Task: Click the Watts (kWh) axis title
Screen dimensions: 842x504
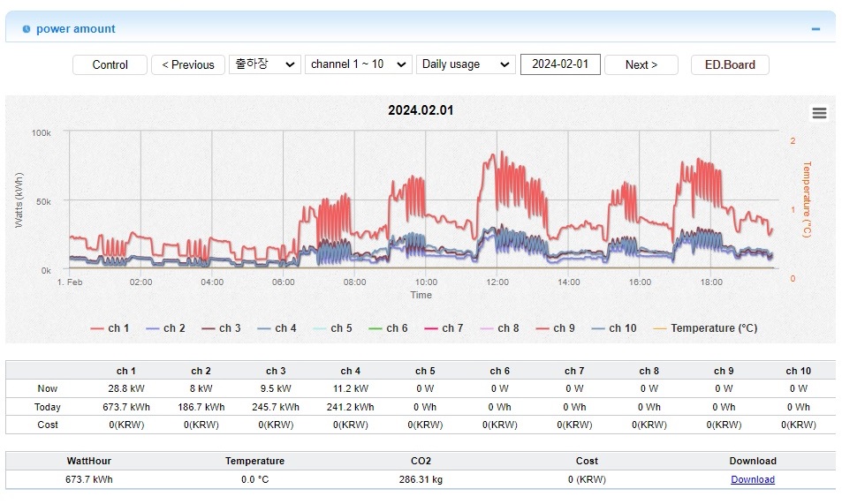Action: (19, 200)
